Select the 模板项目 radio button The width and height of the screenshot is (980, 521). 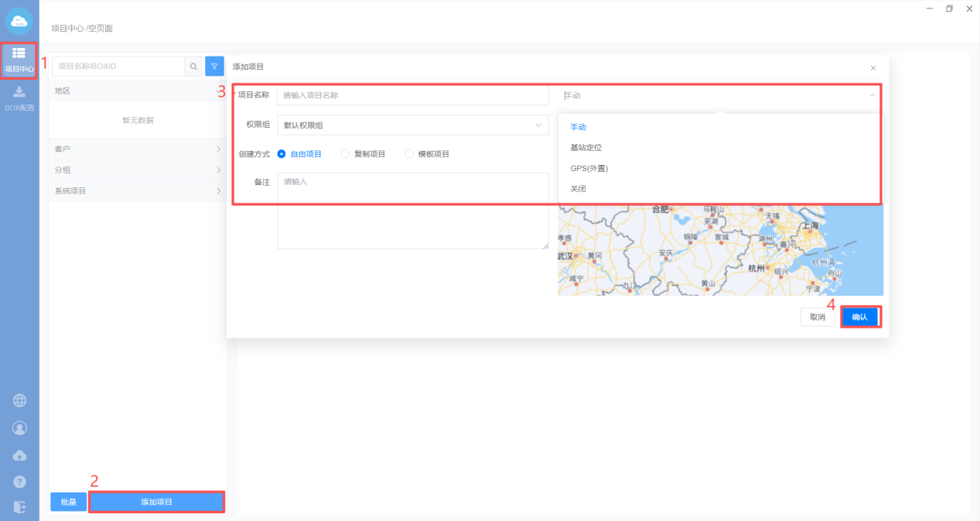click(409, 154)
